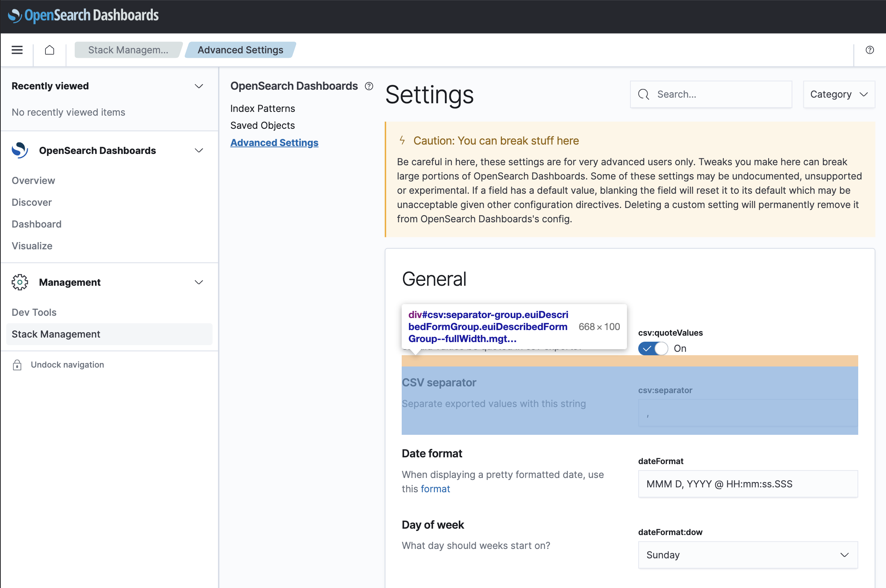Click the Management gear icon
886x588 pixels.
point(20,282)
